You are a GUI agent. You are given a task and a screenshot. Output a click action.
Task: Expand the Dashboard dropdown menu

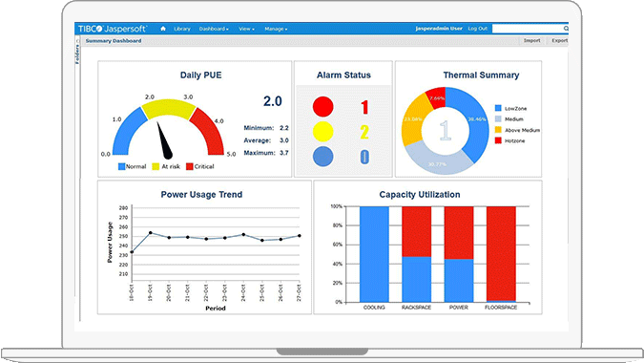(214, 29)
